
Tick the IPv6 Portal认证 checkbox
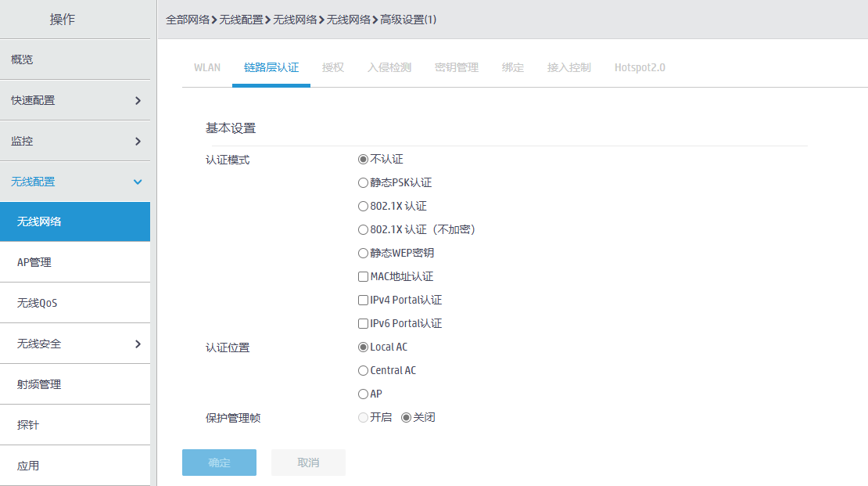(x=363, y=324)
